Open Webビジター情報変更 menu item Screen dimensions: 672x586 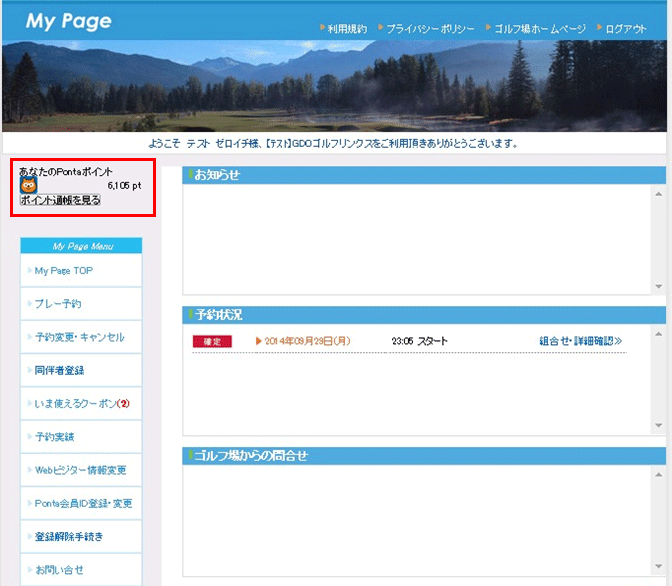click(x=81, y=470)
